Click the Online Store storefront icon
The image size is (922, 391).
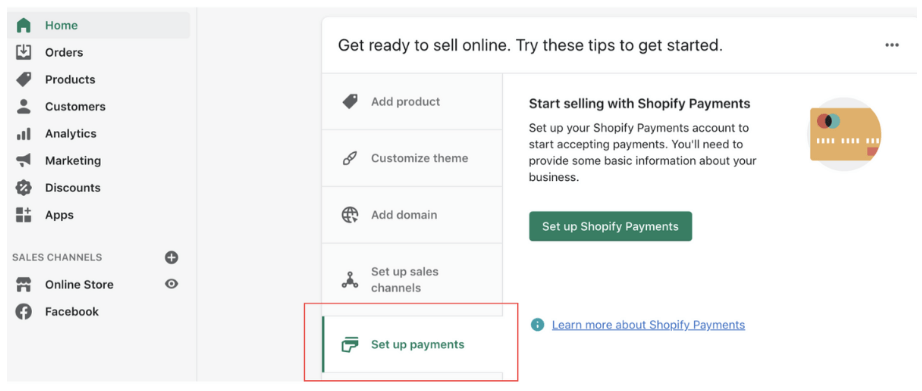pos(24,285)
